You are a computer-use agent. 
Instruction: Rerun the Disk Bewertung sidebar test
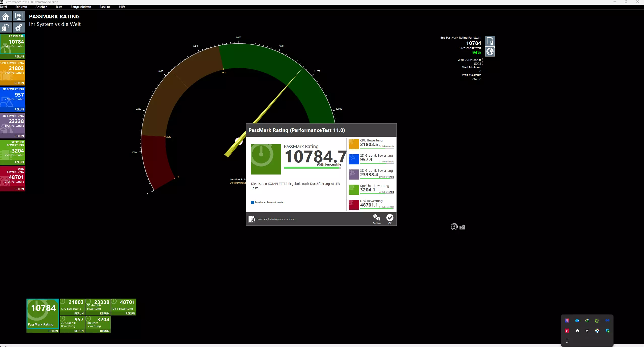point(19,189)
